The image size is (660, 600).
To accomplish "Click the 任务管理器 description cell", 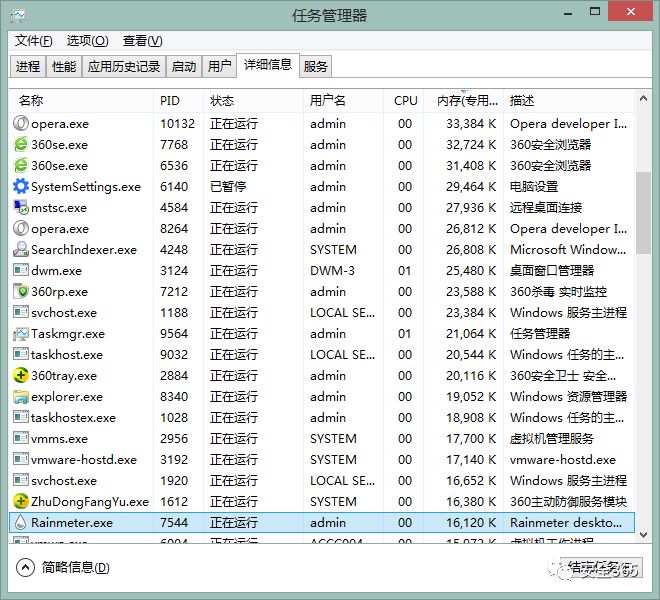I will [540, 333].
